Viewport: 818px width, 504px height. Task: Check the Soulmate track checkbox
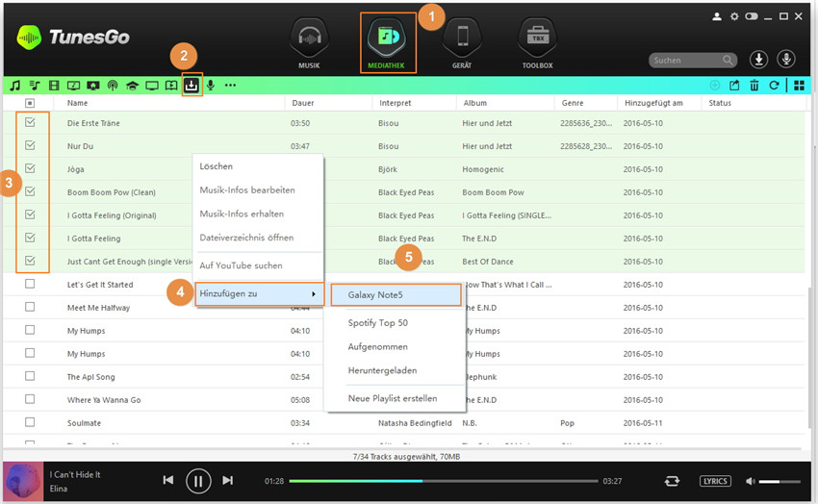point(30,422)
